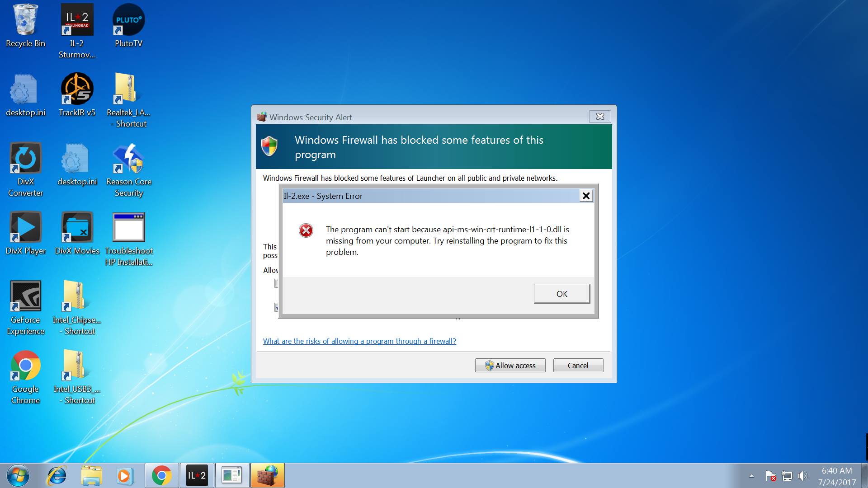Click the Allow access button
Image resolution: width=868 pixels, height=488 pixels.
[510, 365]
